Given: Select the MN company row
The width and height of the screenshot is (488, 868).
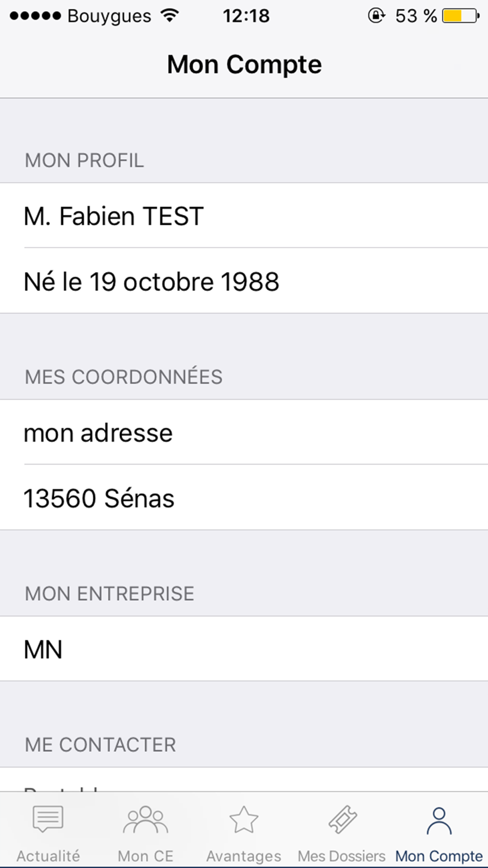Looking at the screenshot, I should pos(244,648).
